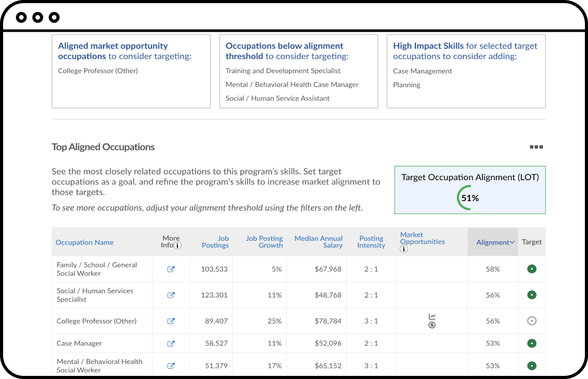Open more info for Family / School / General Social Worker

click(171, 269)
